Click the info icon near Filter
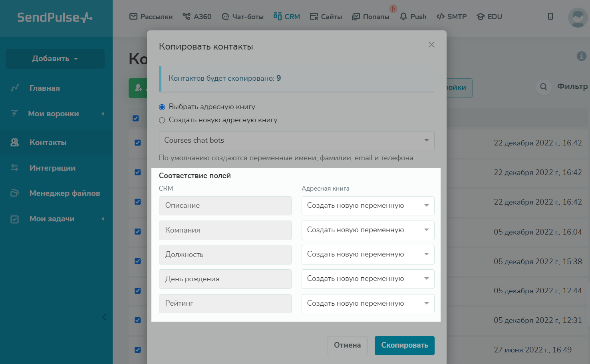 581,56
